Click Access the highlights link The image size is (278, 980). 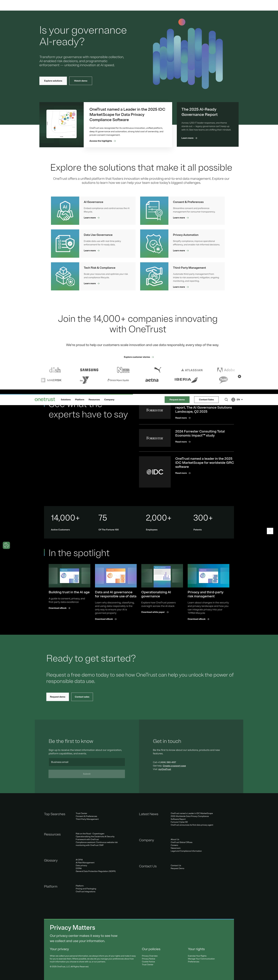click(103, 141)
